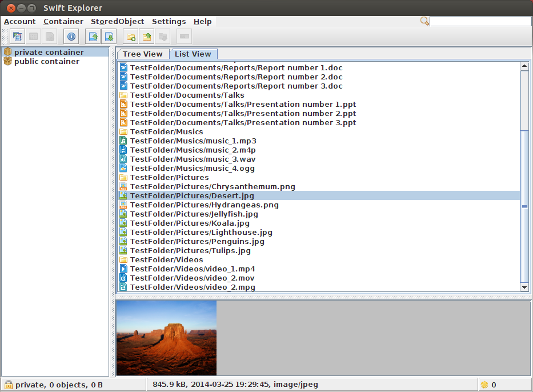
Task: Download Desert.jpg via the download object icon
Action: (x=109, y=36)
